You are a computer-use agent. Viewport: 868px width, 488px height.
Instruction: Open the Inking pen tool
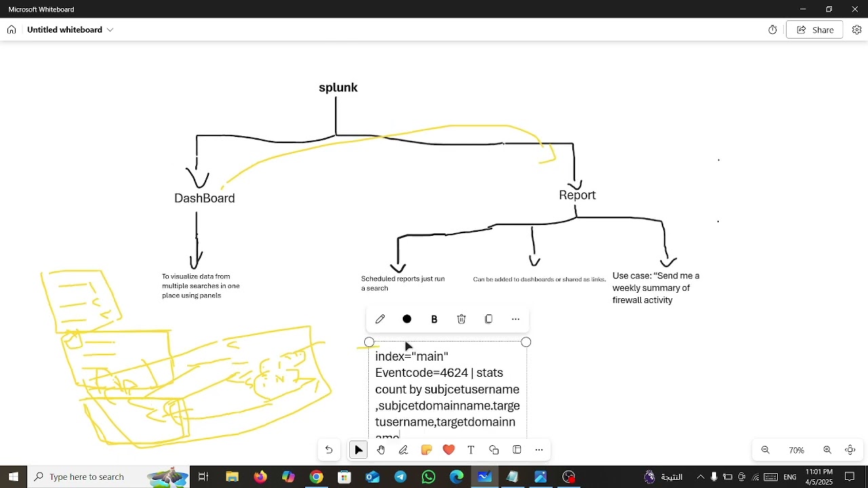pos(403,450)
